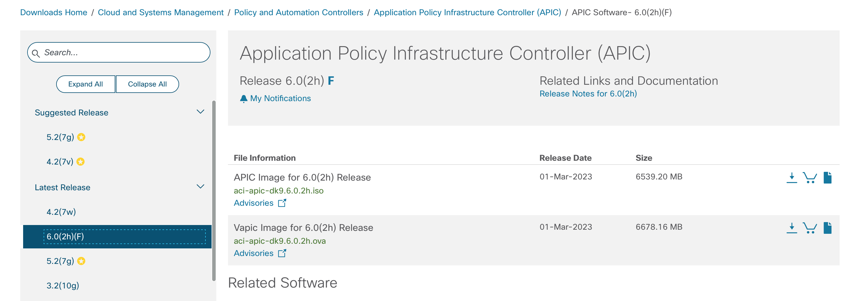868x301 pixels.
Task: Click the Size column header
Action: 644,158
